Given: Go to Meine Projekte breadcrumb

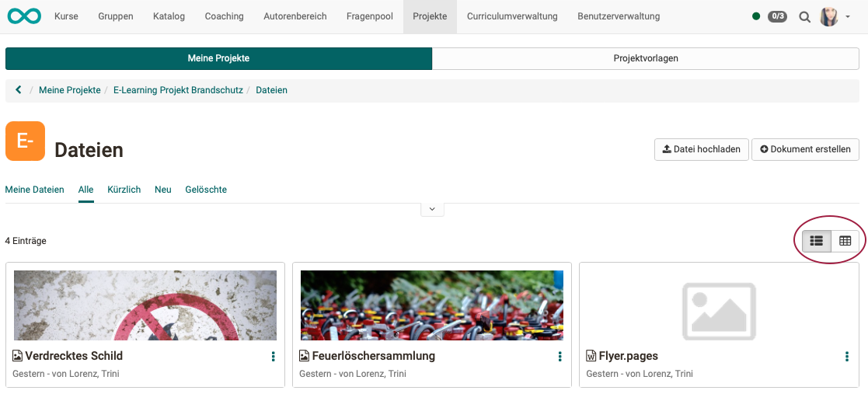Looking at the screenshot, I should [70, 89].
